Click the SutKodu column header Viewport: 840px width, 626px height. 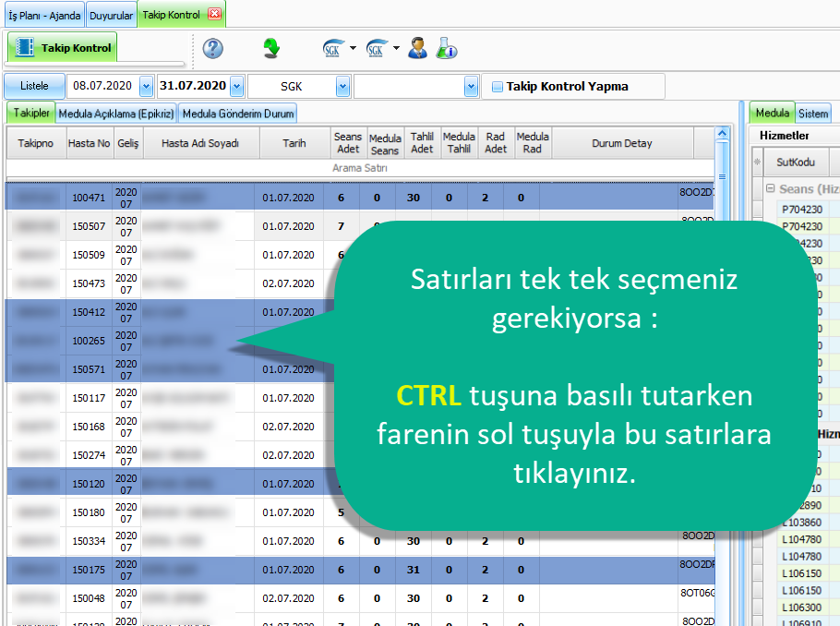pos(796,162)
